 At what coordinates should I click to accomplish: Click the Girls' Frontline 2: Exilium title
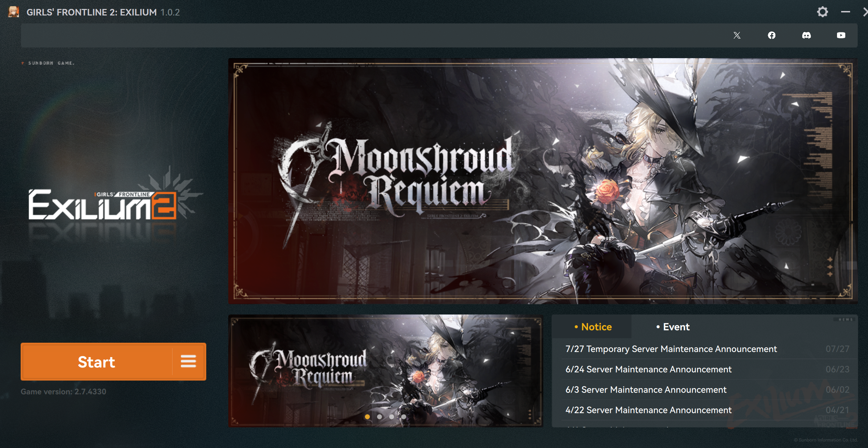(x=92, y=12)
